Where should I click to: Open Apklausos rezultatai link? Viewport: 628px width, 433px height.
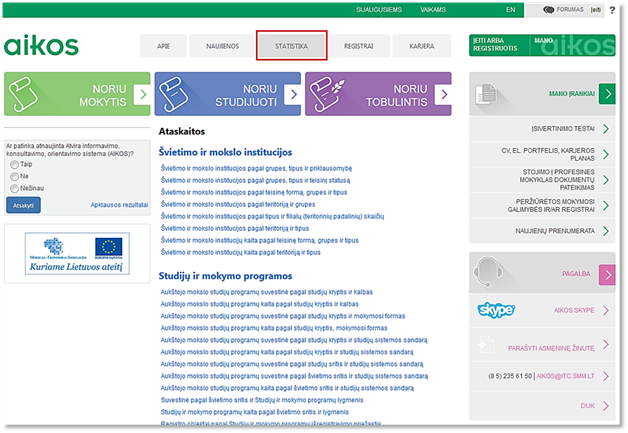tap(119, 205)
